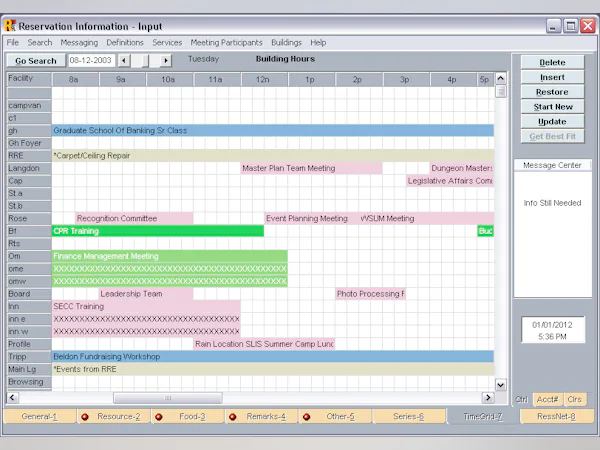Screen dimensions: 600x450
Task: Select the Dungeon Masters booking
Action: tap(461, 168)
